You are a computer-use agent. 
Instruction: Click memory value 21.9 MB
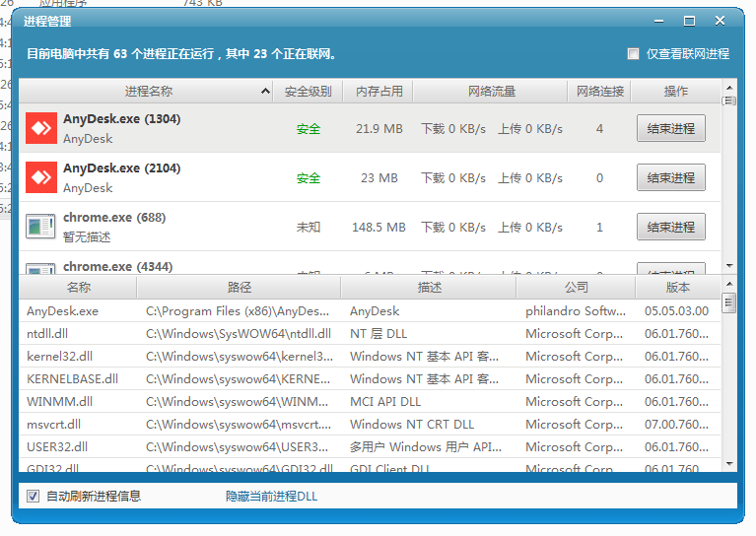[x=378, y=129]
